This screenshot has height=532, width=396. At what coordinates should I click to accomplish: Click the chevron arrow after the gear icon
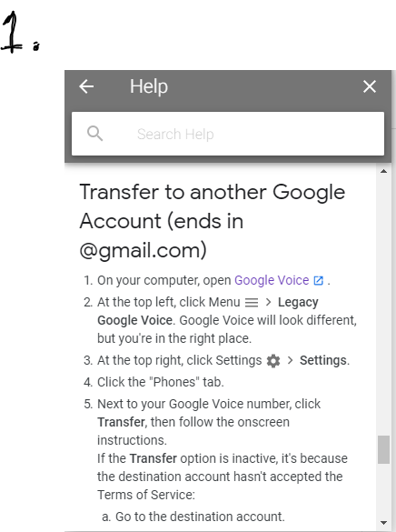[x=290, y=360]
